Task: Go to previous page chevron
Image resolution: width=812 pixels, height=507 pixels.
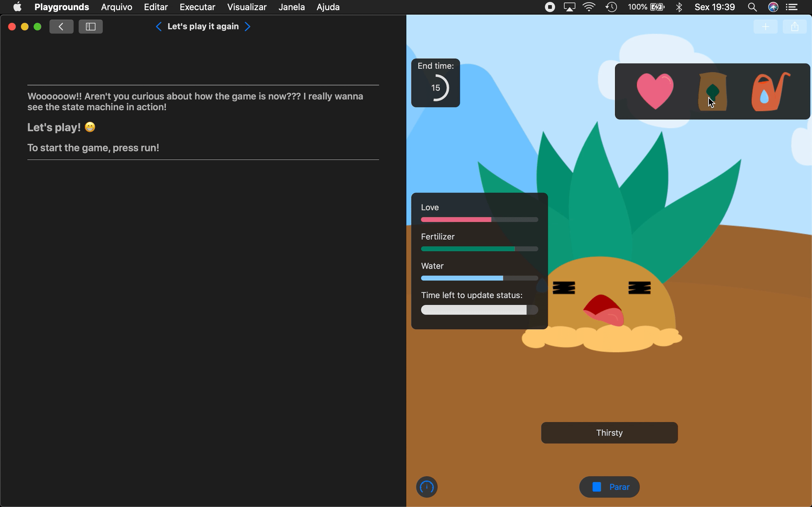Action: (x=159, y=27)
